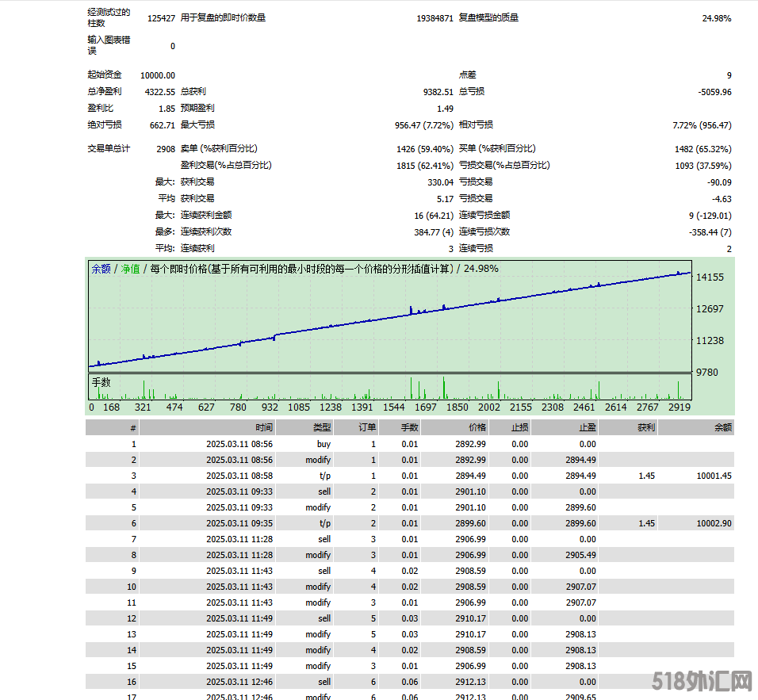Select the 手数 column header
This screenshot has height=700, width=758.
[x=408, y=427]
